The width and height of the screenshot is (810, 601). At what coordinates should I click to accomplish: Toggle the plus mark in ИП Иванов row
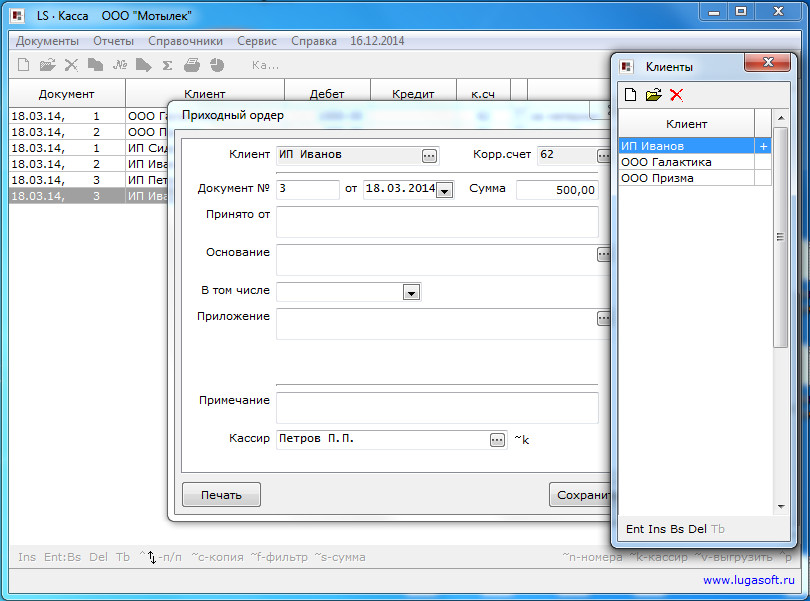click(763, 146)
